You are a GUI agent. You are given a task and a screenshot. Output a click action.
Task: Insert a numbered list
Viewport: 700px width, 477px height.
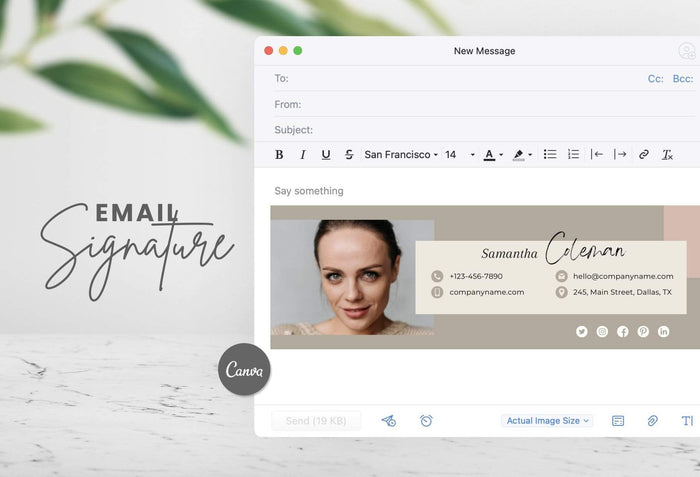pos(574,154)
